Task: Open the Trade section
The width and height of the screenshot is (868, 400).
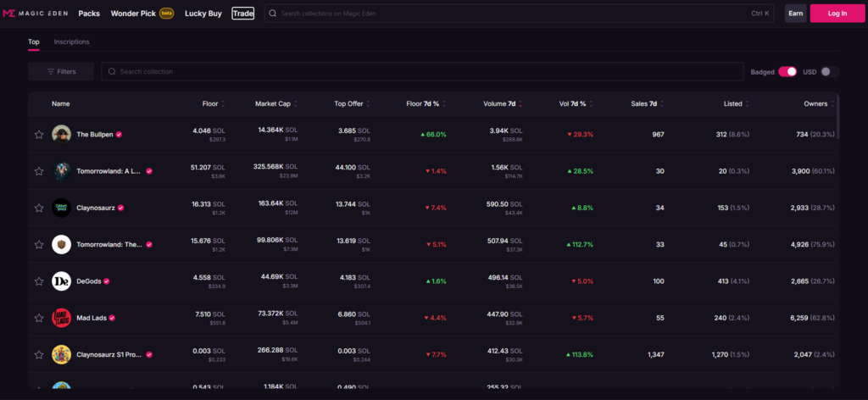Action: tap(243, 14)
